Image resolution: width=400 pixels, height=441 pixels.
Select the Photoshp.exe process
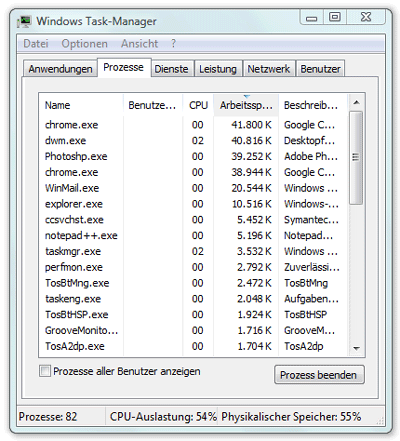click(x=193, y=156)
